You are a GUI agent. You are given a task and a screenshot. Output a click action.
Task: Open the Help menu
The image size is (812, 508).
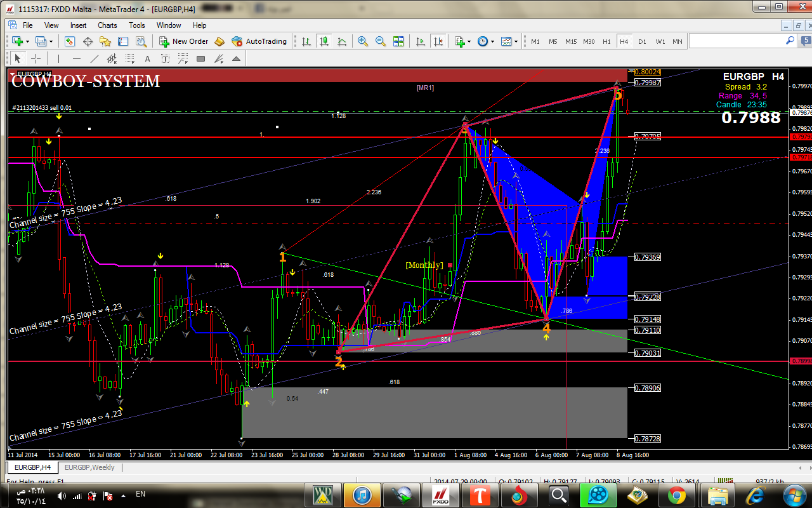pos(200,25)
